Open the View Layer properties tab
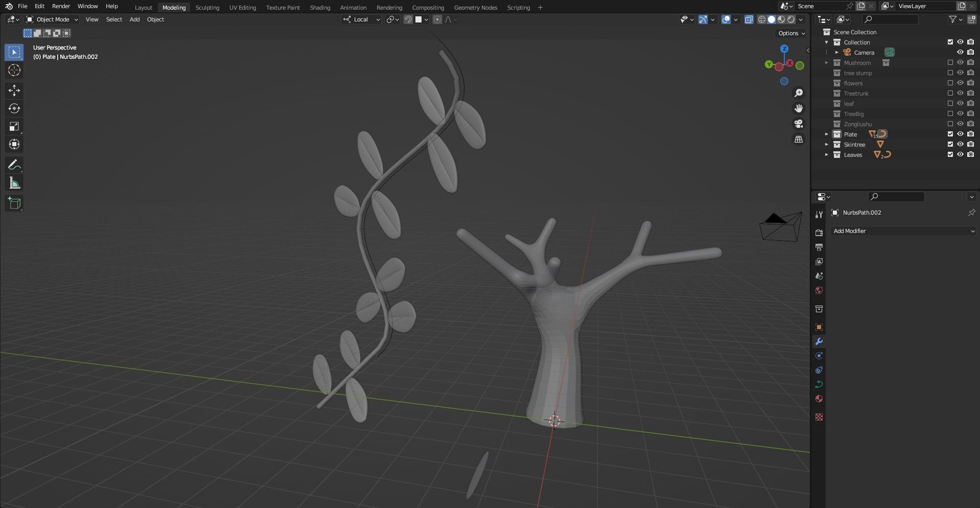Viewport: 980px width, 508px height. 819,261
